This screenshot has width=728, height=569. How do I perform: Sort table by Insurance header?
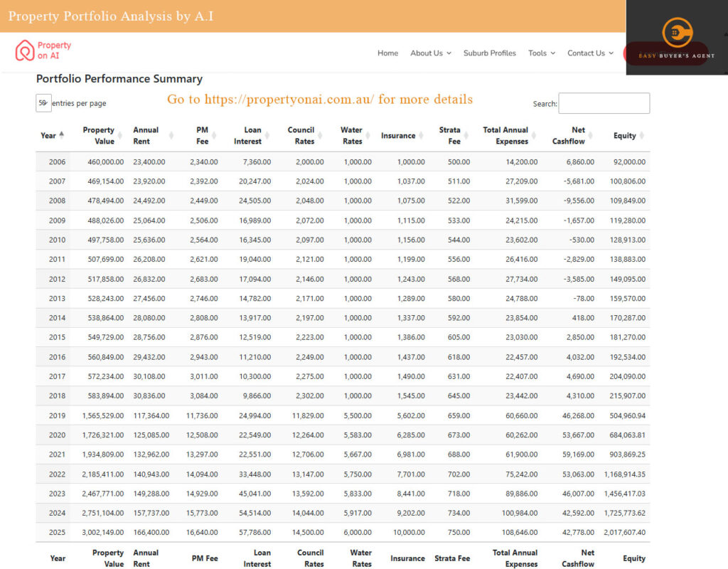coord(398,136)
